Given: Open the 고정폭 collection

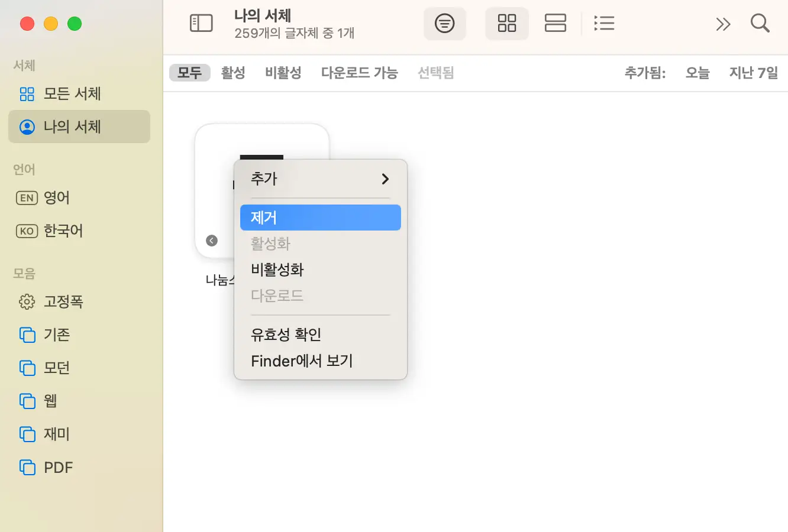Looking at the screenshot, I should [79, 301].
